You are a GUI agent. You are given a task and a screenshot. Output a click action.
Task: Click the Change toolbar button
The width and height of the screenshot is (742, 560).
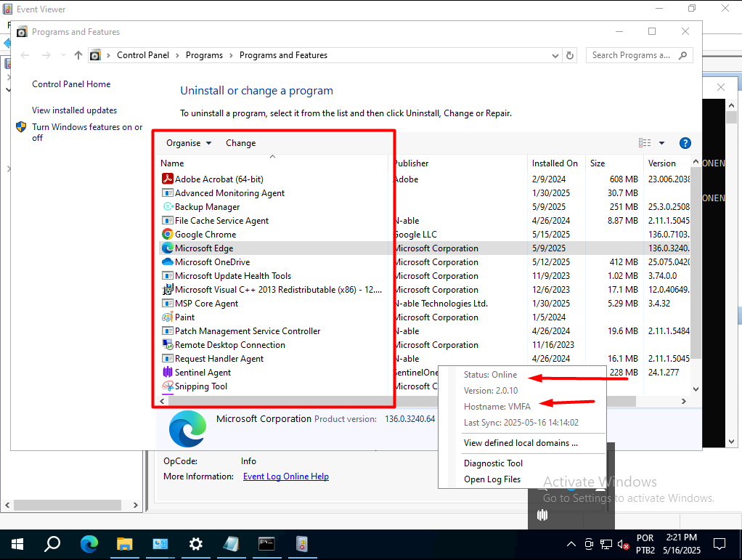[x=240, y=143]
